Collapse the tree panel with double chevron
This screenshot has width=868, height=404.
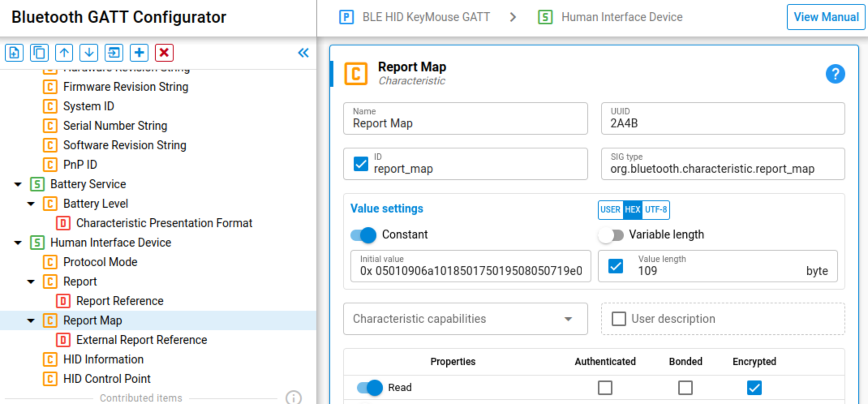pyautogui.click(x=303, y=53)
